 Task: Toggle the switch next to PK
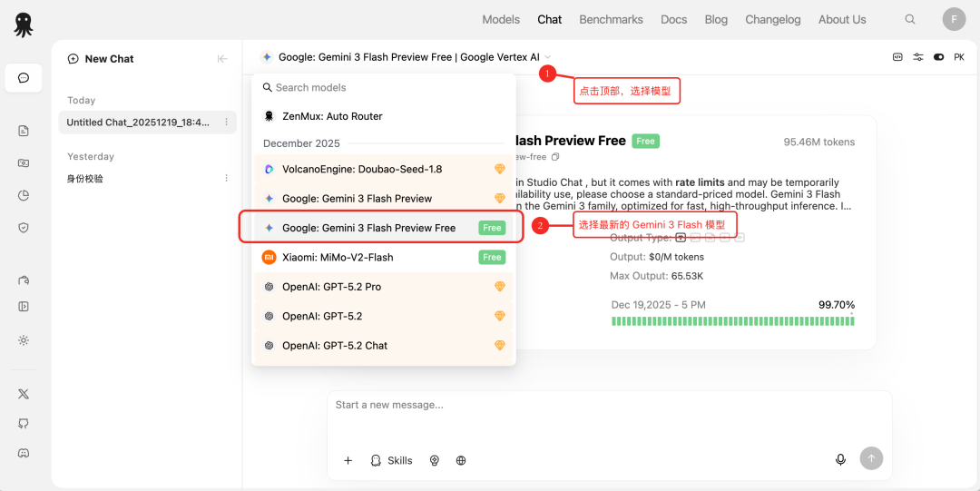tap(938, 57)
